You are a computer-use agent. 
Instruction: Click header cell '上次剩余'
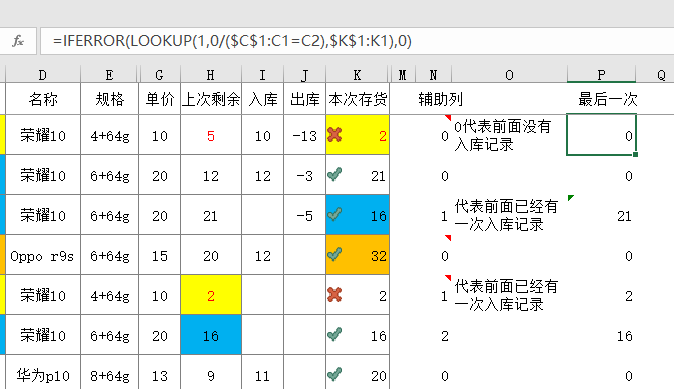tap(211, 99)
